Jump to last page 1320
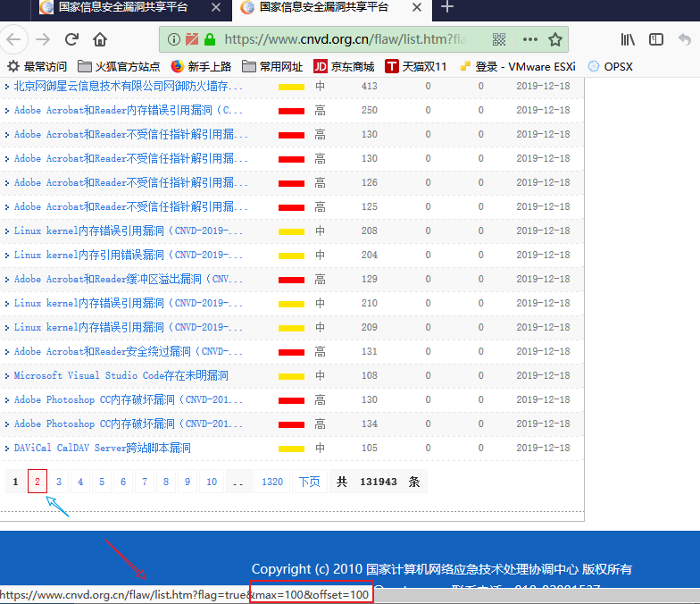This screenshot has width=700, height=604. tap(272, 482)
